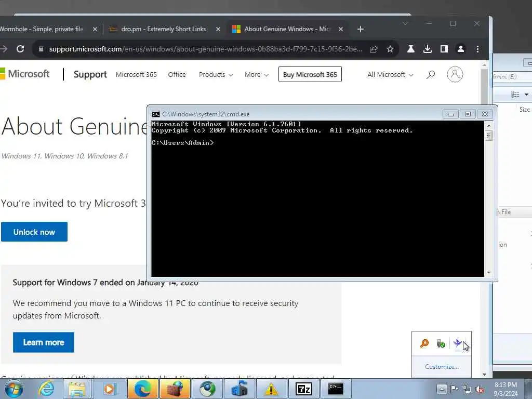This screenshot has width=532, height=399.
Task: Click the scroll down arrow on the browser page
Action: tap(485, 375)
